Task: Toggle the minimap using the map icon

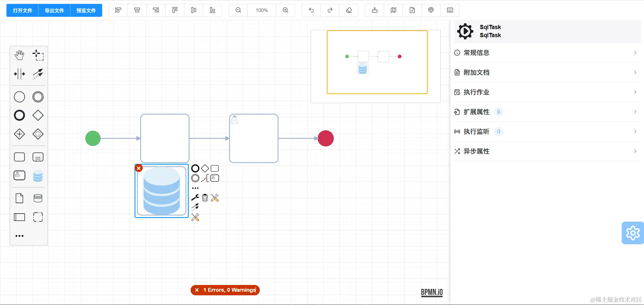Action: click(x=393, y=10)
